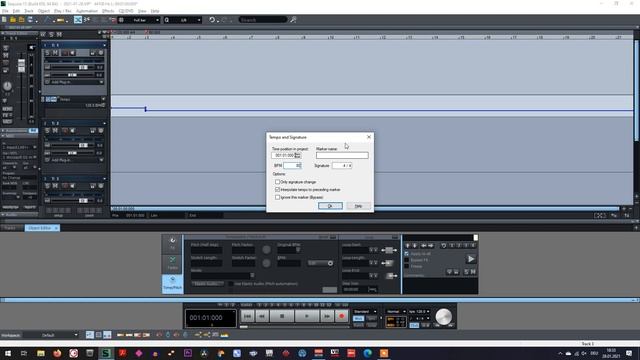Image resolution: width=640 pixels, height=360 pixels.
Task: Enable Only signature change checkbox
Action: pos(278,182)
